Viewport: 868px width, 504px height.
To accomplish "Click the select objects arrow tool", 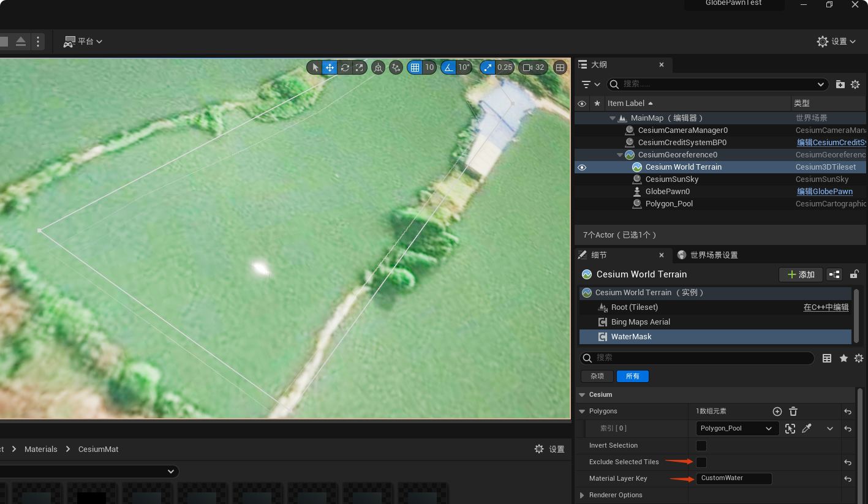I will tap(315, 67).
